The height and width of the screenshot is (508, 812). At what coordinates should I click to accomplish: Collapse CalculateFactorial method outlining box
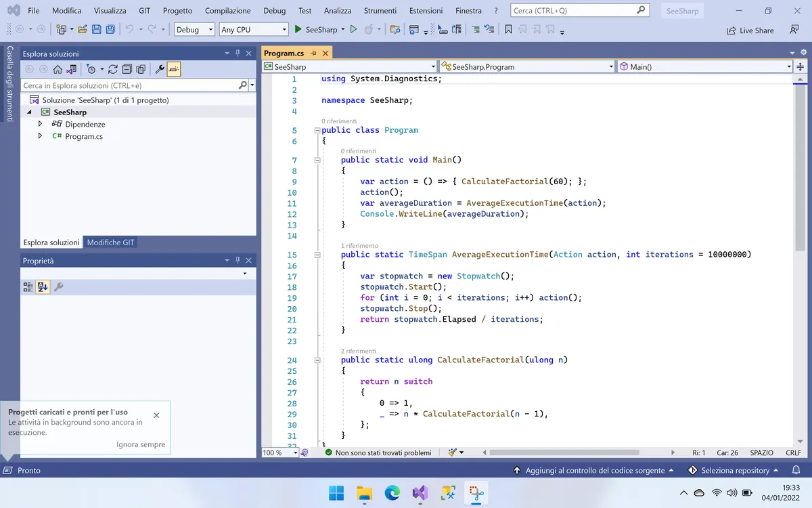(317, 360)
